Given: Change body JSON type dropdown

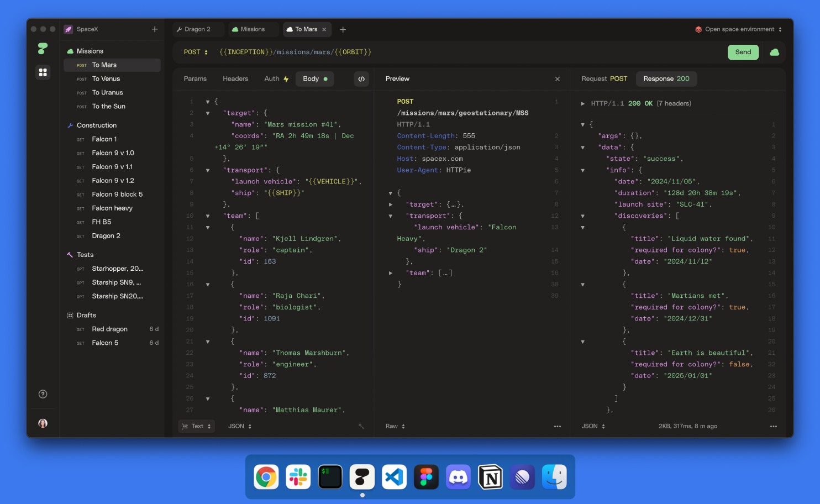Looking at the screenshot, I should pos(240,426).
